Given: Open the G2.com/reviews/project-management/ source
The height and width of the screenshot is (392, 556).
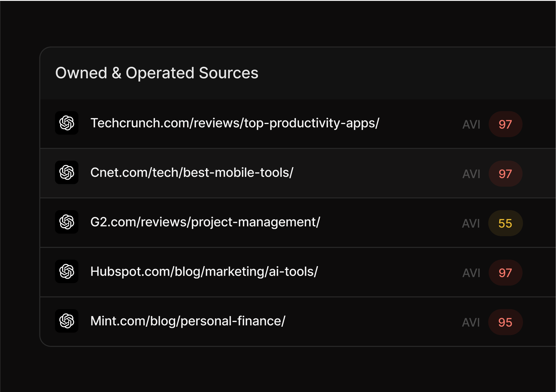Looking at the screenshot, I should 205,222.
